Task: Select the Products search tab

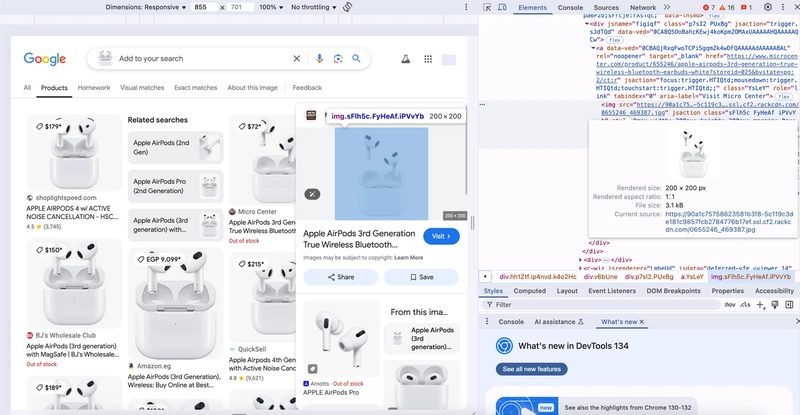Action: [x=54, y=88]
